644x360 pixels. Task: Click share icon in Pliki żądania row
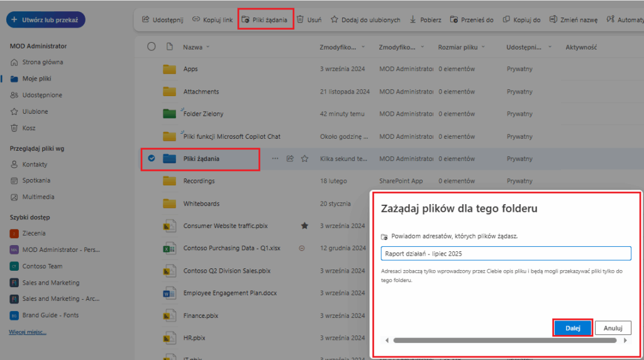point(290,158)
